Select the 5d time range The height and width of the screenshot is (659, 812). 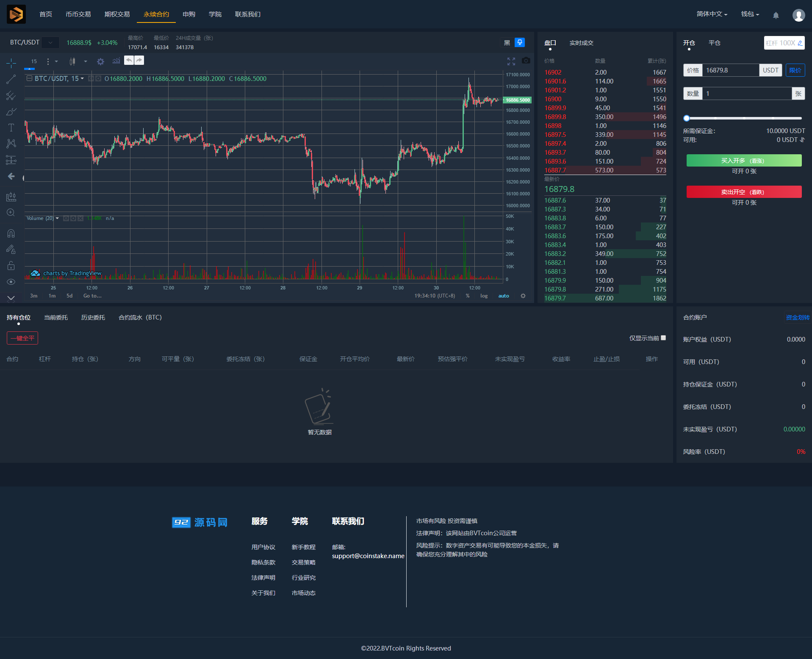coord(69,296)
